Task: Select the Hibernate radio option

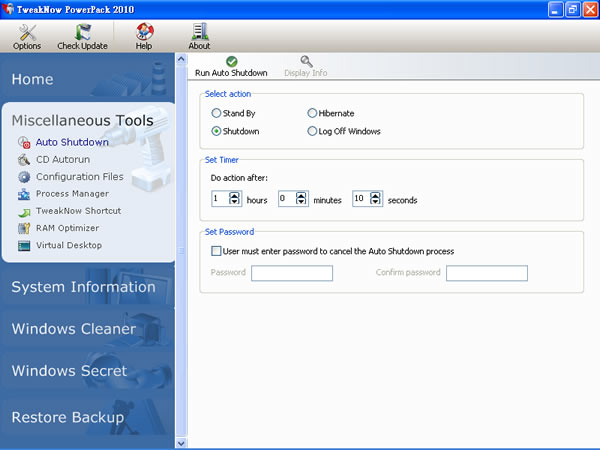Action: 313,114
